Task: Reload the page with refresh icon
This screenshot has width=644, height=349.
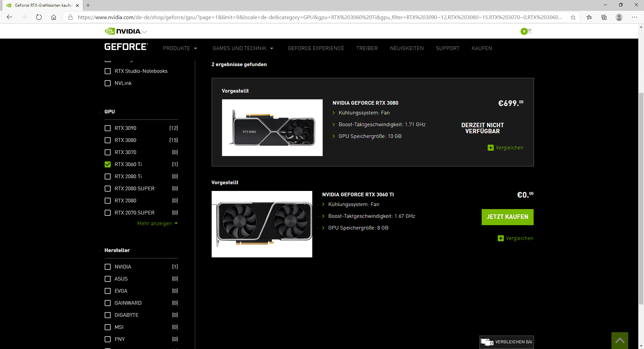Action: click(39, 17)
